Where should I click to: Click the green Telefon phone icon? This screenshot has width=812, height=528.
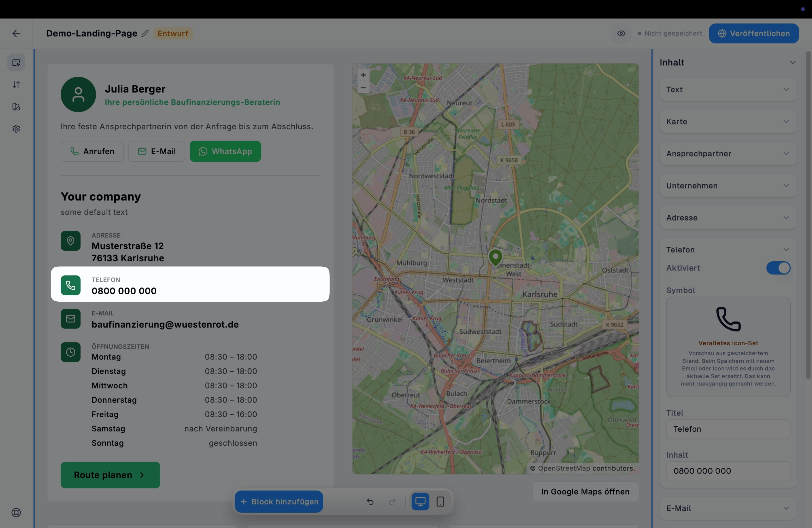(71, 286)
